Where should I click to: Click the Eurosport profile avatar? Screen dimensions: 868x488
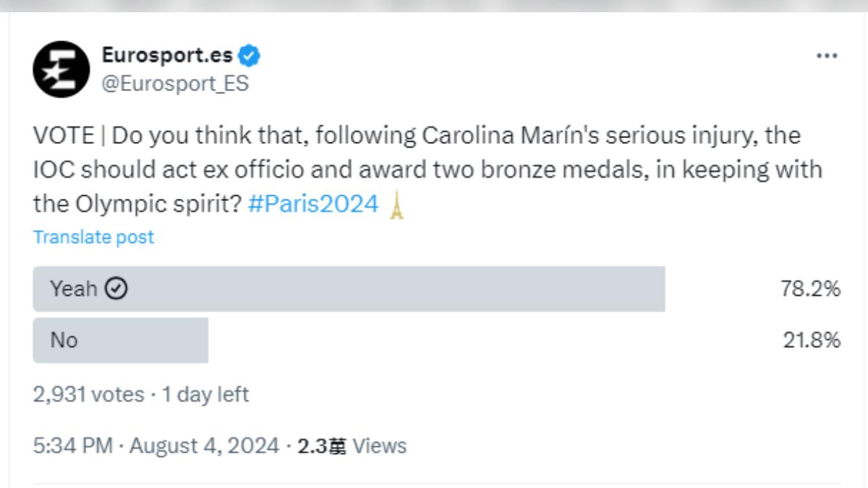coord(61,69)
